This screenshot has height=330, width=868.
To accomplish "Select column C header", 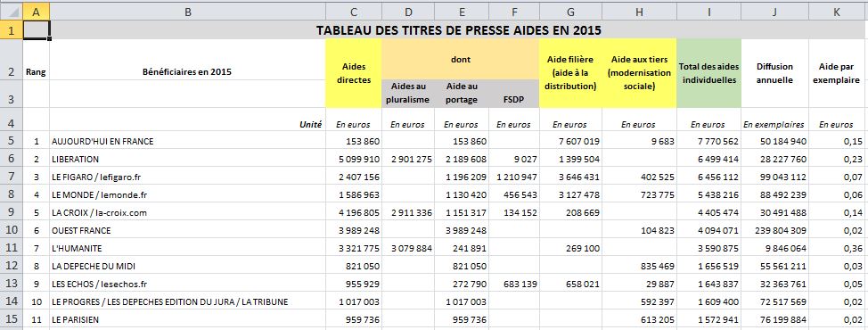I will click(353, 11).
